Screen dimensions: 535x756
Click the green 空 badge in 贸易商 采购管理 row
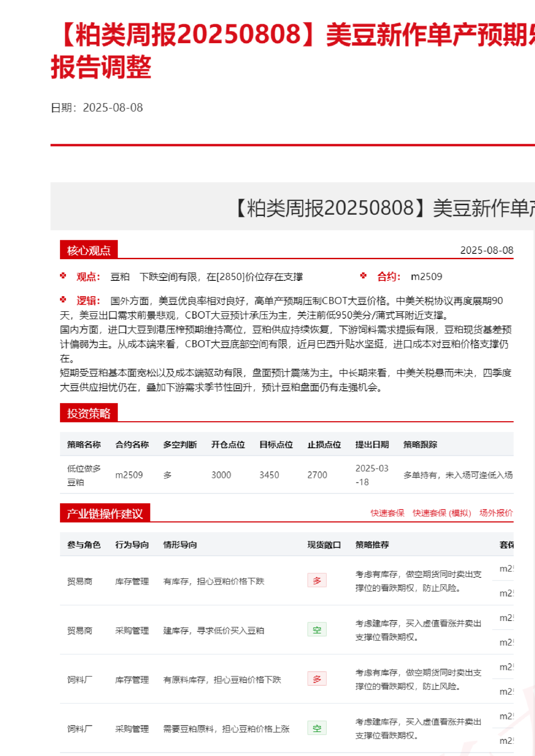(317, 630)
